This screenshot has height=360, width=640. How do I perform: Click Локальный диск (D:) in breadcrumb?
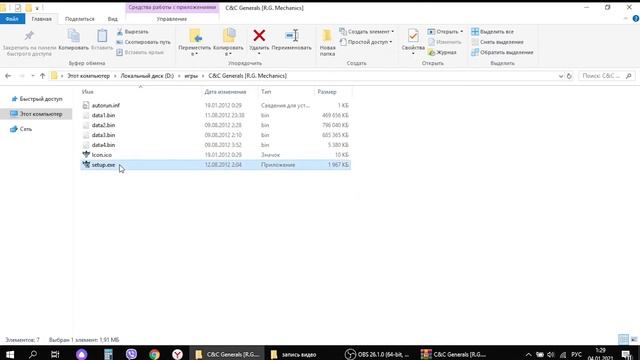click(147, 76)
